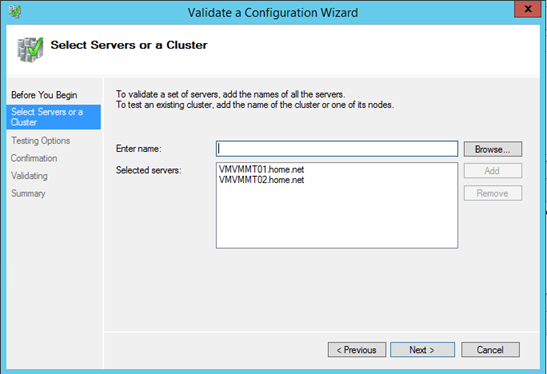The height and width of the screenshot is (374, 547).
Task: Select VMVMMT01.home.net in selected servers
Action: (x=261, y=170)
